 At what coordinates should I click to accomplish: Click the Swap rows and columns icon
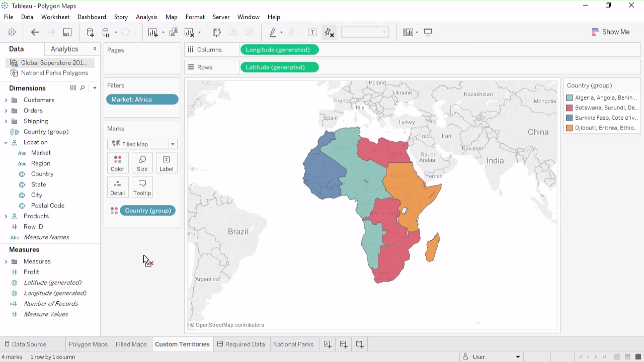click(x=217, y=32)
